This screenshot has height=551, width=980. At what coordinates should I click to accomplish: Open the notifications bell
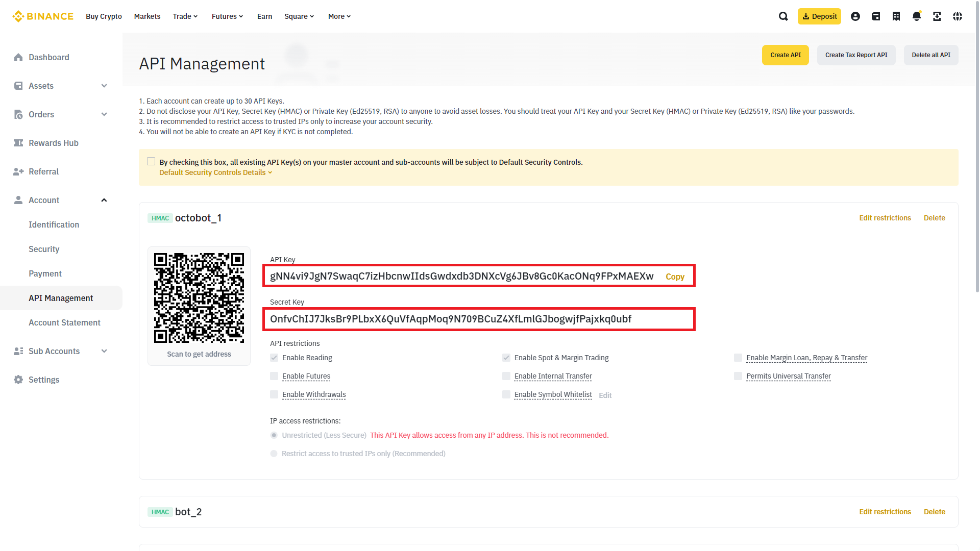pos(917,16)
